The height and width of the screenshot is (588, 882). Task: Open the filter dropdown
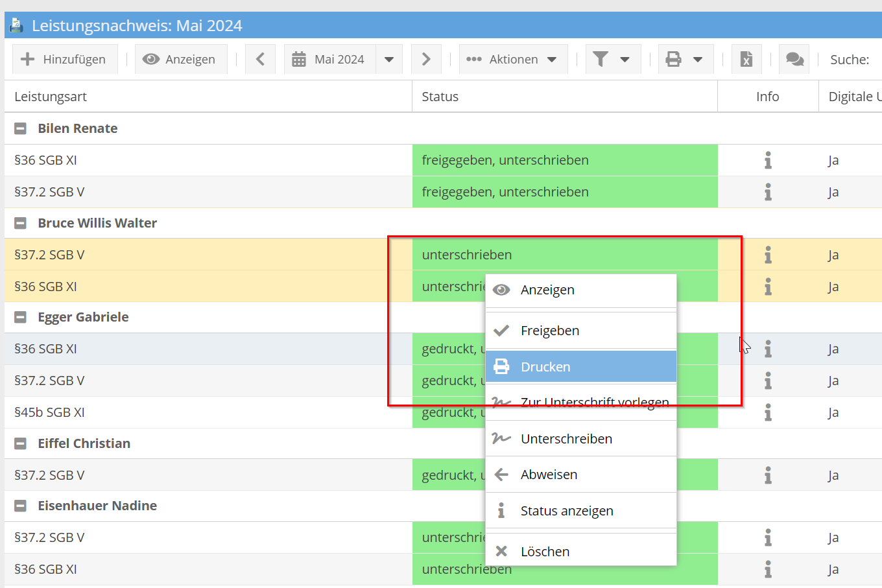(612, 60)
